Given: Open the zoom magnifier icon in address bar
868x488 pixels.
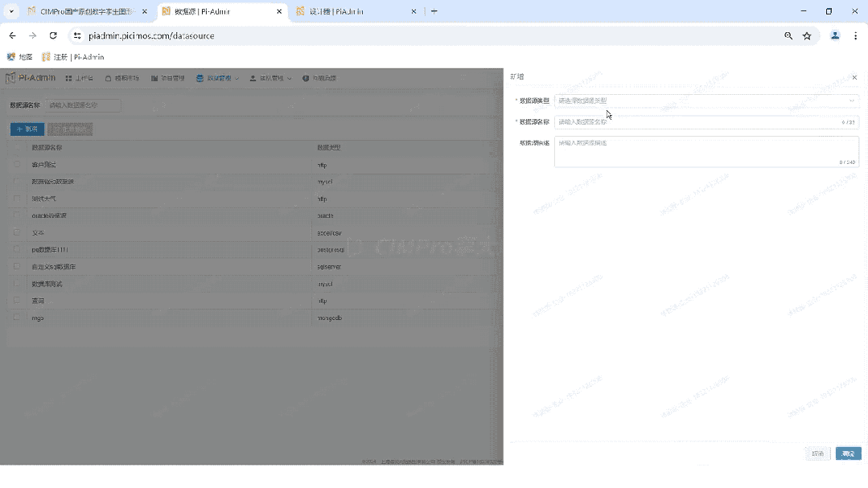Looking at the screenshot, I should [788, 35].
